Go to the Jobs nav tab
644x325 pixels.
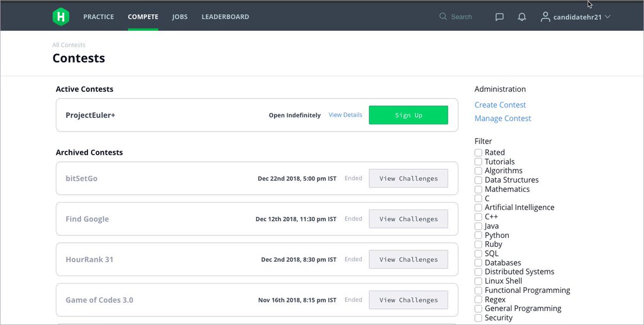coord(180,17)
